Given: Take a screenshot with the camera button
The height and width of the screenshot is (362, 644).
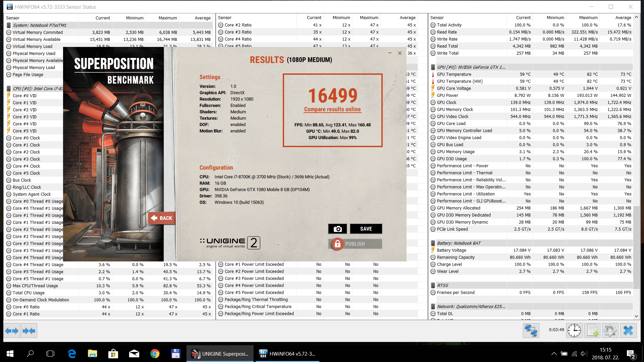Looking at the screenshot, I should point(337,229).
